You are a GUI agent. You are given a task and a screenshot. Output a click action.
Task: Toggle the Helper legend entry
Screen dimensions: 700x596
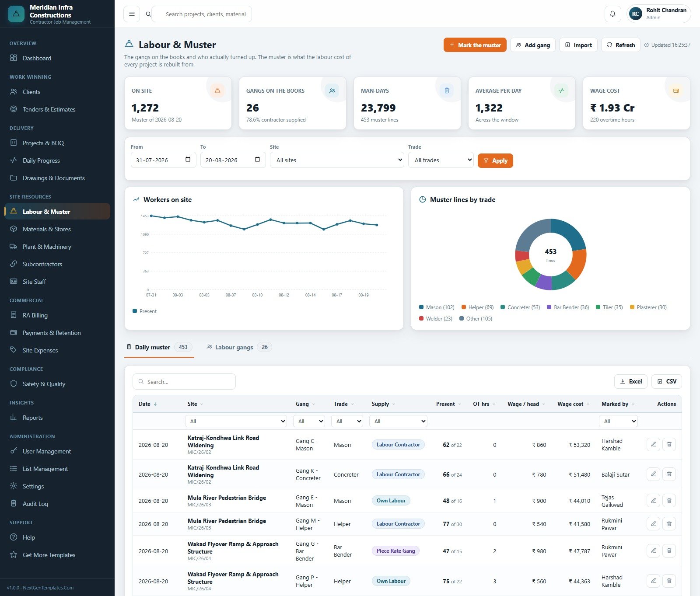click(x=477, y=307)
